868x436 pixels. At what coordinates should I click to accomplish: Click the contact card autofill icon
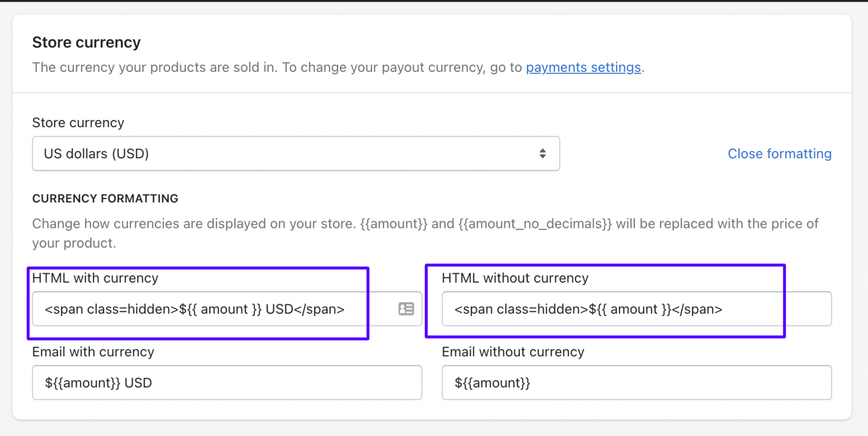pos(406,309)
